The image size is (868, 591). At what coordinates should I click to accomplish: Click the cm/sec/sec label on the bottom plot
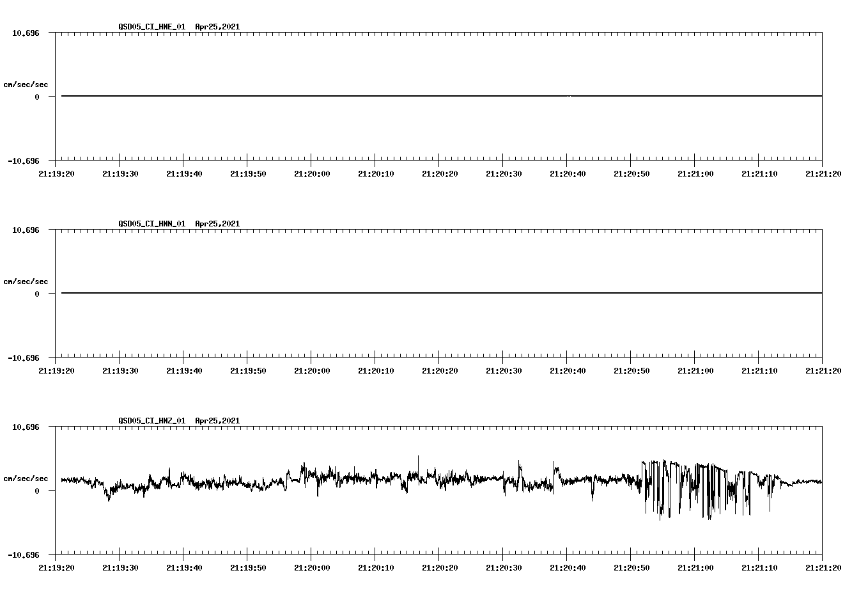pyautogui.click(x=26, y=477)
